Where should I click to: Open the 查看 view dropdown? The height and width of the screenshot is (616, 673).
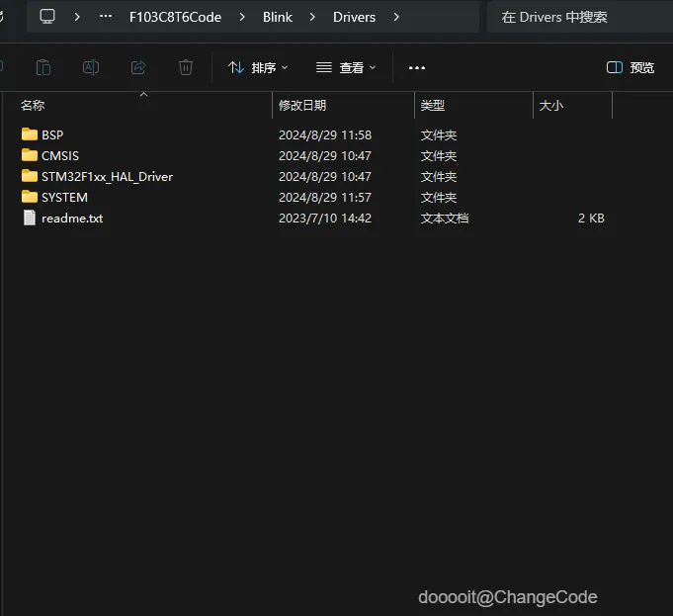pos(346,67)
